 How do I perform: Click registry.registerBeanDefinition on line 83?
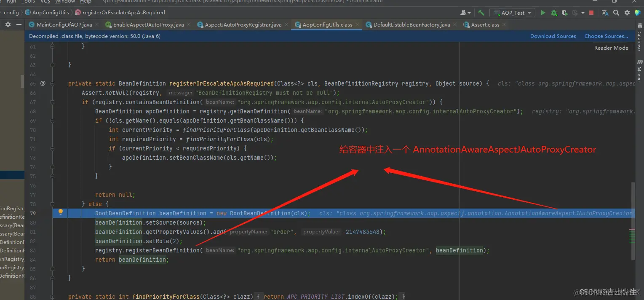point(147,250)
